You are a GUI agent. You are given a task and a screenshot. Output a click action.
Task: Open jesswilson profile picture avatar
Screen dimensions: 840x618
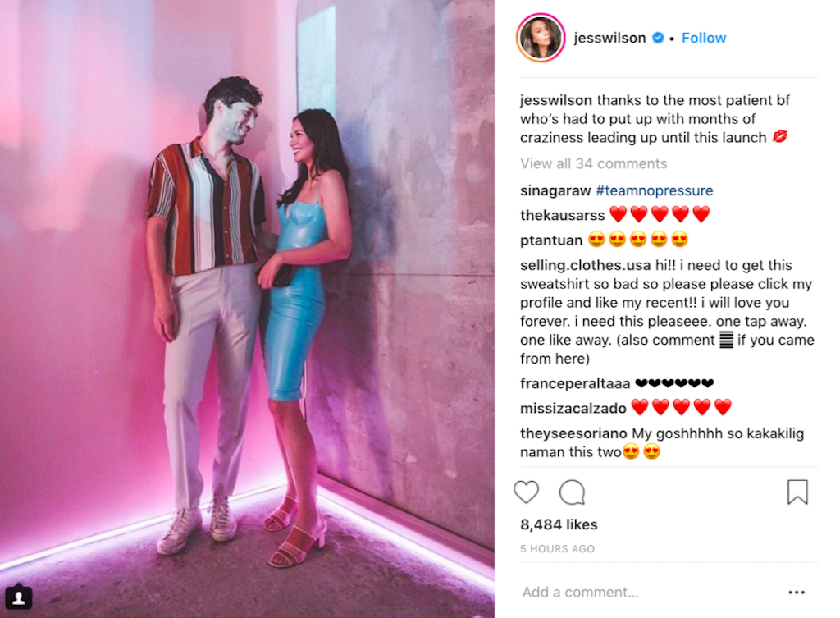(x=541, y=38)
